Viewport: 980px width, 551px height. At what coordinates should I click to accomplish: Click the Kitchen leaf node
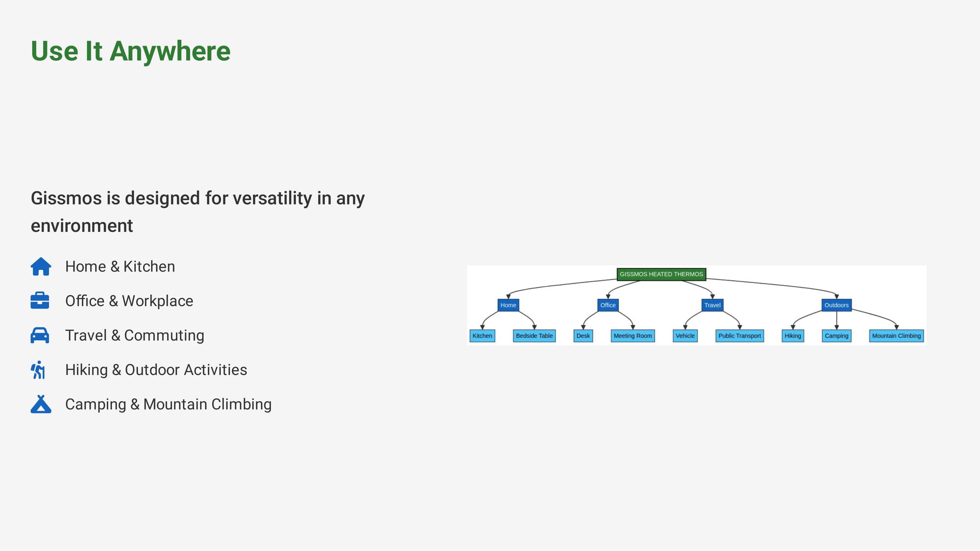coord(482,336)
